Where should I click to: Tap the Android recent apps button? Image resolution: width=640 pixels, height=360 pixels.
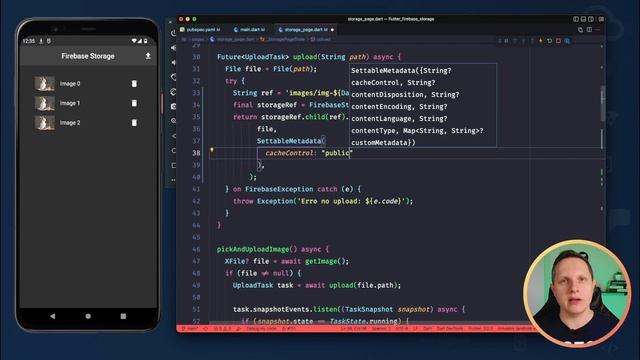tap(123, 316)
